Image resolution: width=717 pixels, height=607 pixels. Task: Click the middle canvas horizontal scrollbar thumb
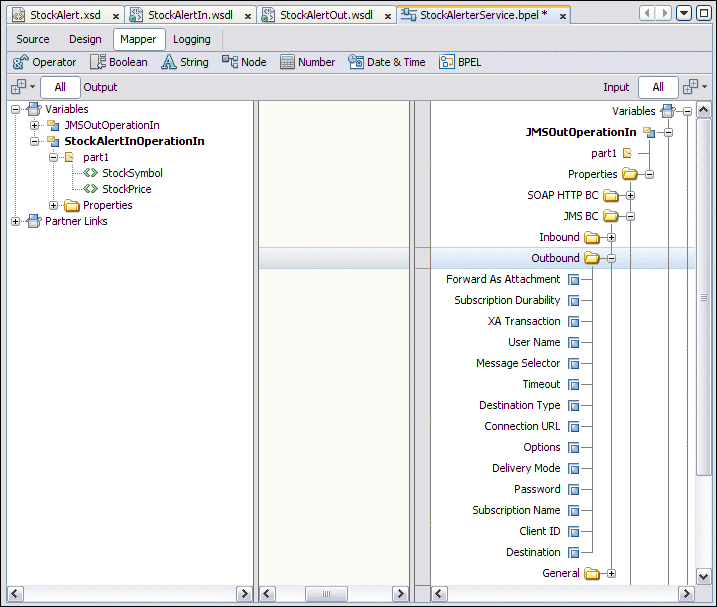[326, 594]
